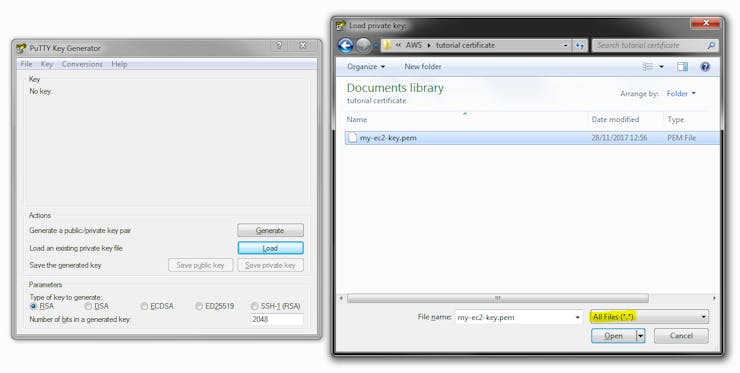Click the New folder button
Image resolution: width=740 pixels, height=373 pixels.
(423, 67)
